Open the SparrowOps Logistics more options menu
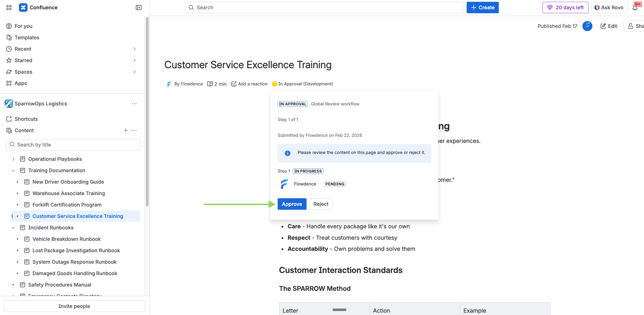 134,104
